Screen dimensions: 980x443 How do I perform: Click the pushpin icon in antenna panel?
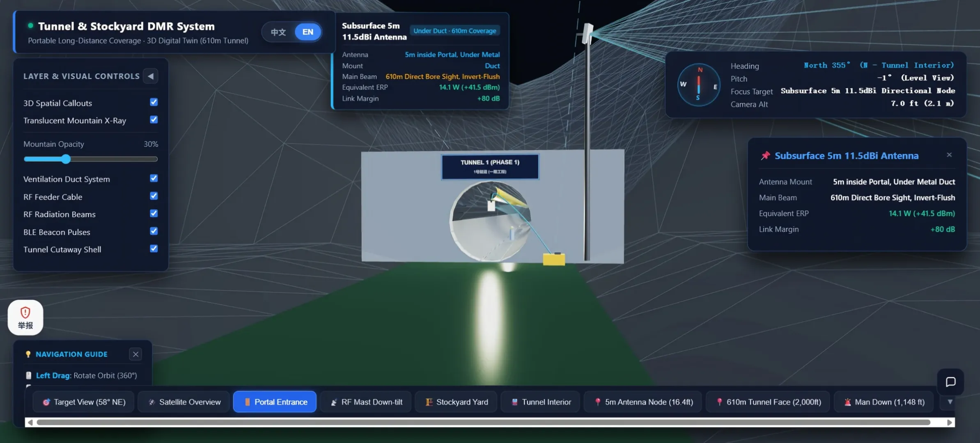(x=765, y=156)
